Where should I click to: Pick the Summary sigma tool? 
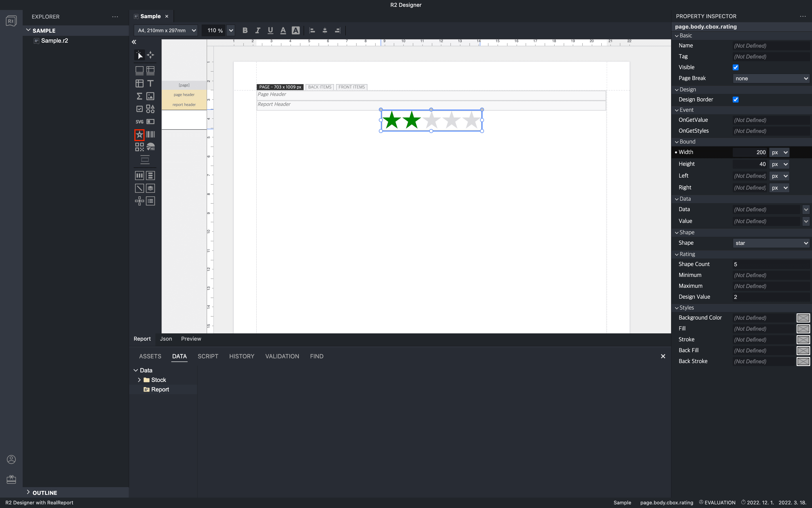tap(140, 96)
